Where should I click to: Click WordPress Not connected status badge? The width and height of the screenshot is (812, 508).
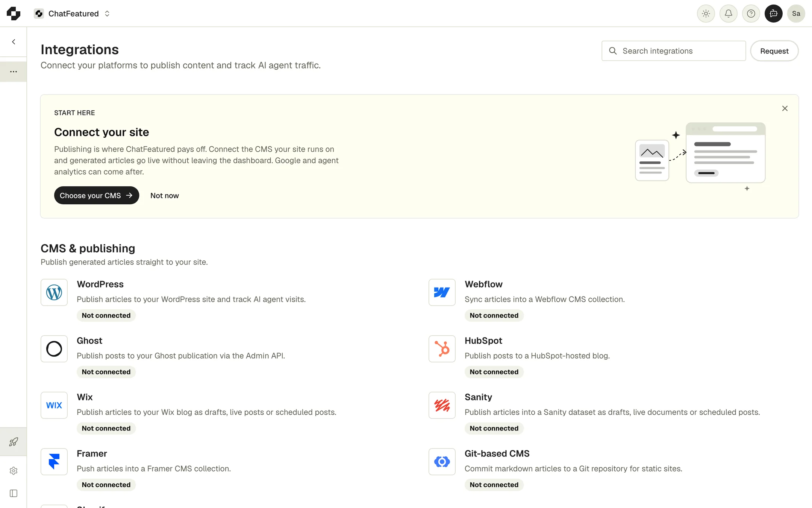pyautogui.click(x=106, y=315)
